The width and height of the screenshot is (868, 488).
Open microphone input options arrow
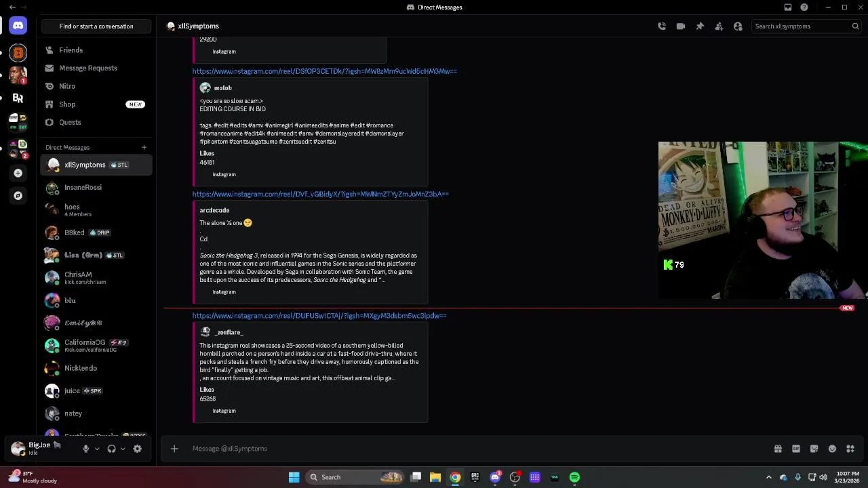pos(97,448)
